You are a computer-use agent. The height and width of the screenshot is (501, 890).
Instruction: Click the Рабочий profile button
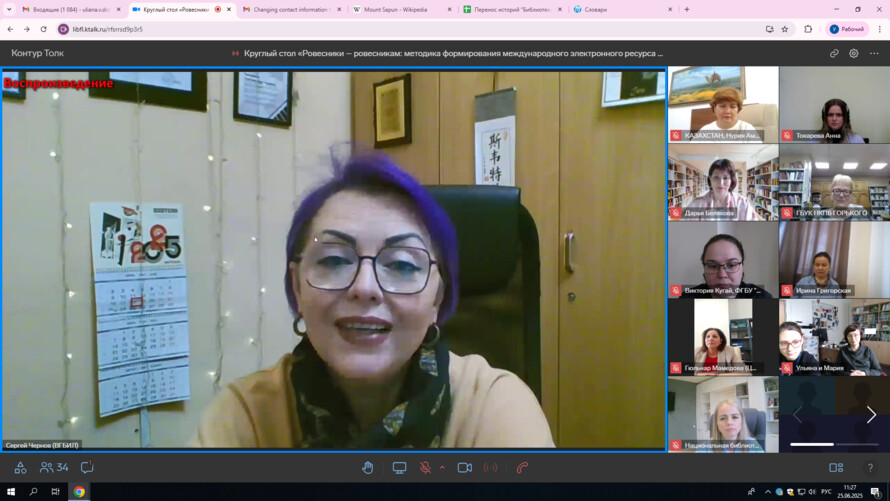pyautogui.click(x=847, y=29)
